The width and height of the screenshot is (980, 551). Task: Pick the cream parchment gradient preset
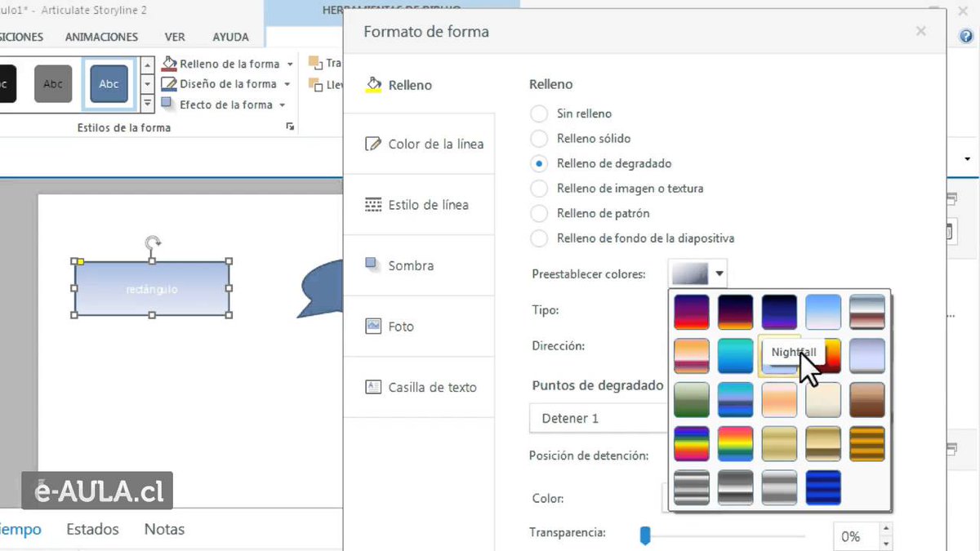click(x=823, y=400)
